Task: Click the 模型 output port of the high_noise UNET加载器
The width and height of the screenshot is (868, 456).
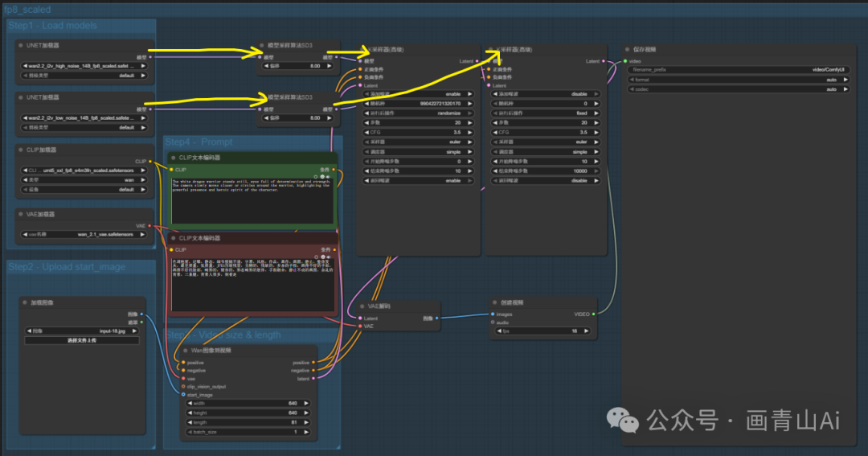Action: pos(150,57)
